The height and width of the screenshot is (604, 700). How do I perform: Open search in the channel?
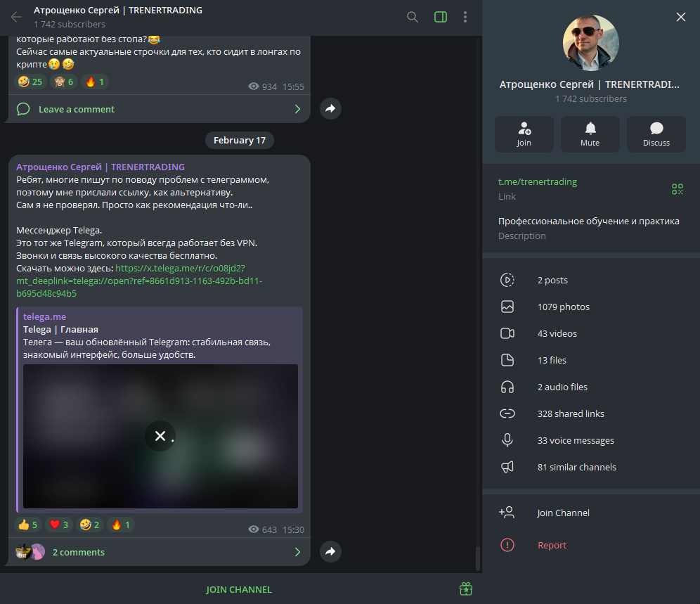[x=413, y=17]
